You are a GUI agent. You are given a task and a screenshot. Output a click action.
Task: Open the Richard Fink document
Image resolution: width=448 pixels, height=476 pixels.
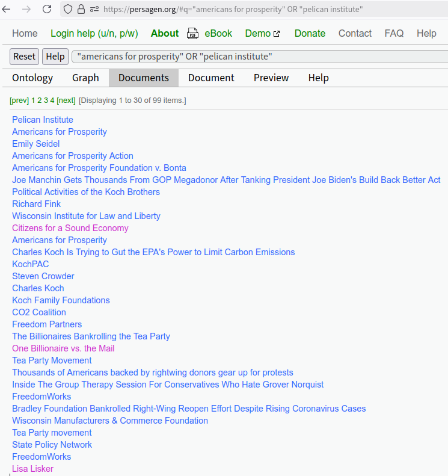pos(37,204)
